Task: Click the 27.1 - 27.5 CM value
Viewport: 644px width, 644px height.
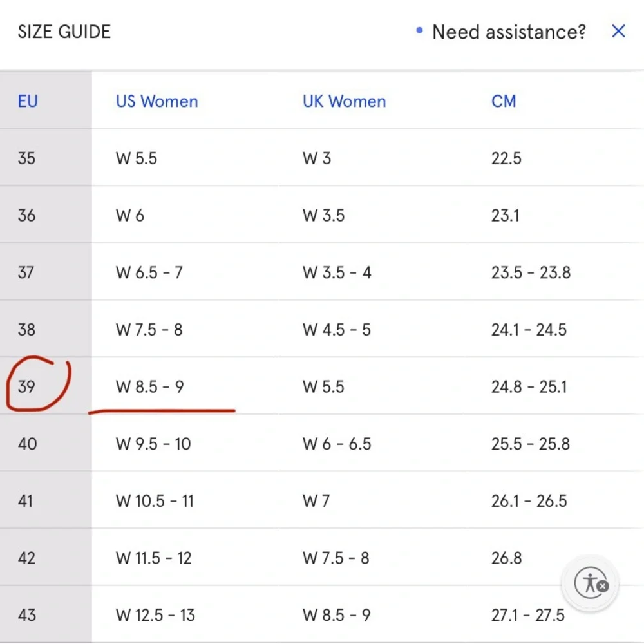Action: (x=529, y=615)
